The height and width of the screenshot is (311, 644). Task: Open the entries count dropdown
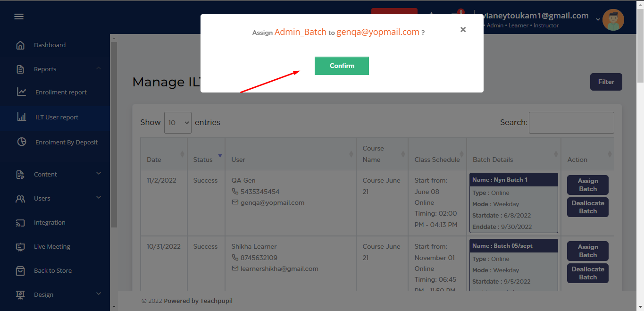tap(177, 123)
